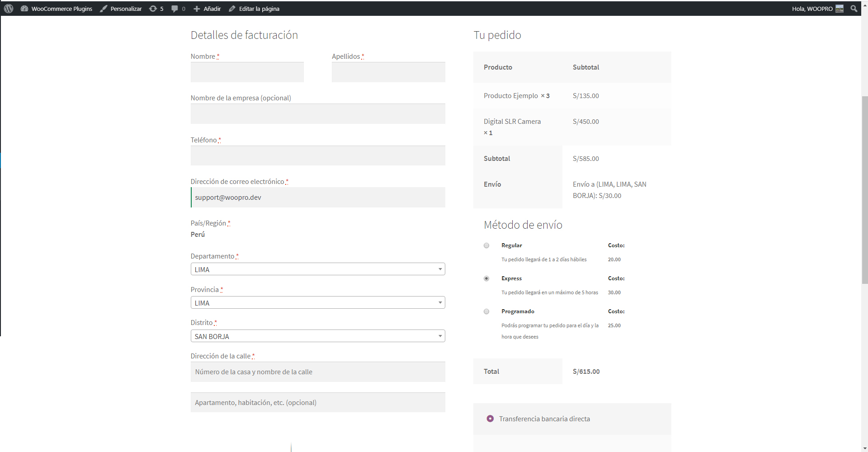Click the WOOPRO user avatar

[x=840, y=9]
